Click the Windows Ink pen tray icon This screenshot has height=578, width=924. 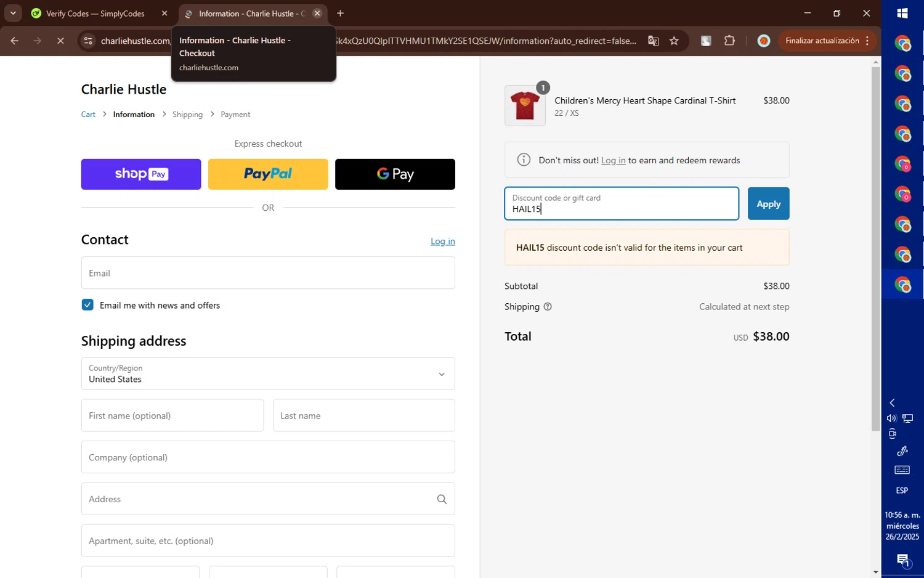(x=902, y=450)
